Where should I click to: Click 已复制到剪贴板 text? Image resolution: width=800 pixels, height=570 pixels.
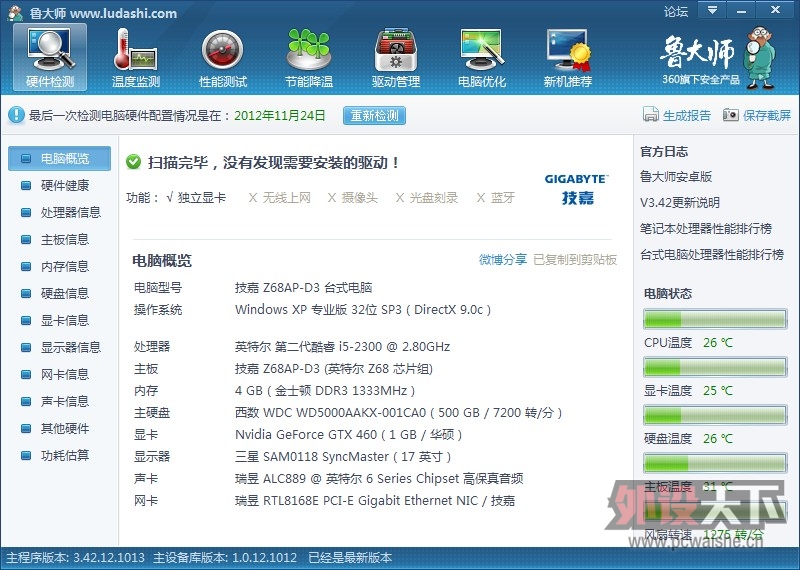(x=575, y=260)
